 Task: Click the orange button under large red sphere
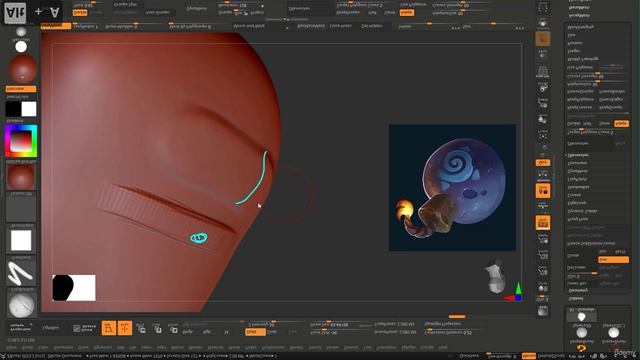click(21, 89)
